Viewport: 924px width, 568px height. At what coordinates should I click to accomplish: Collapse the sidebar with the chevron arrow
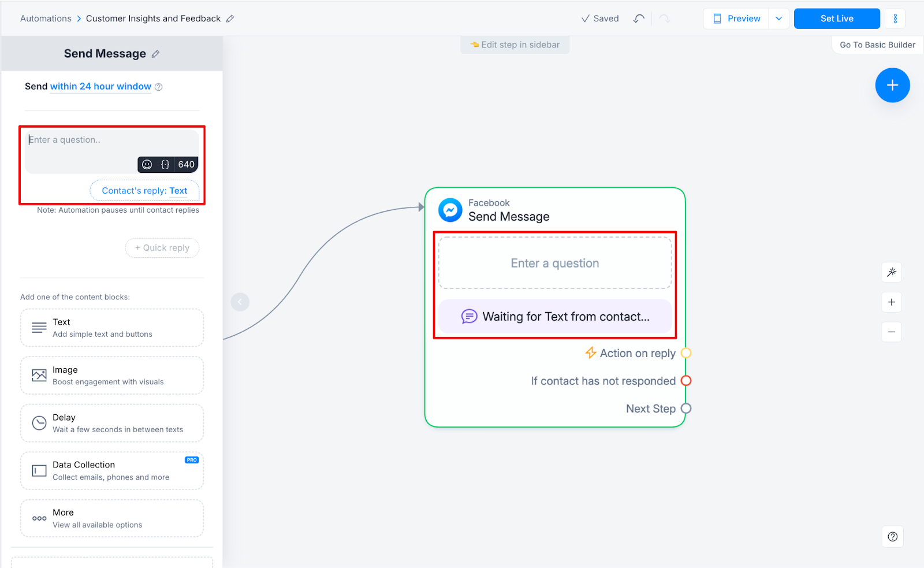pyautogui.click(x=240, y=302)
